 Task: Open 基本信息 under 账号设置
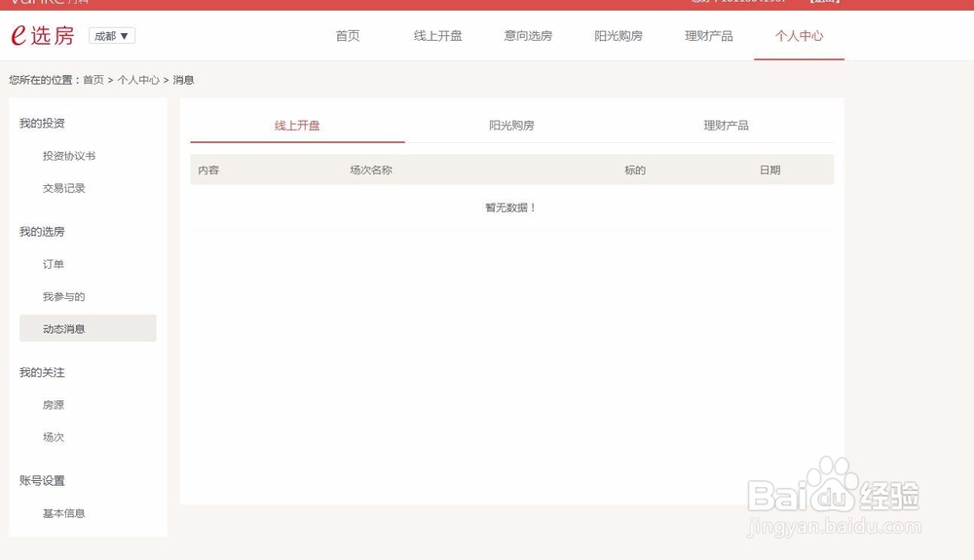point(63,513)
